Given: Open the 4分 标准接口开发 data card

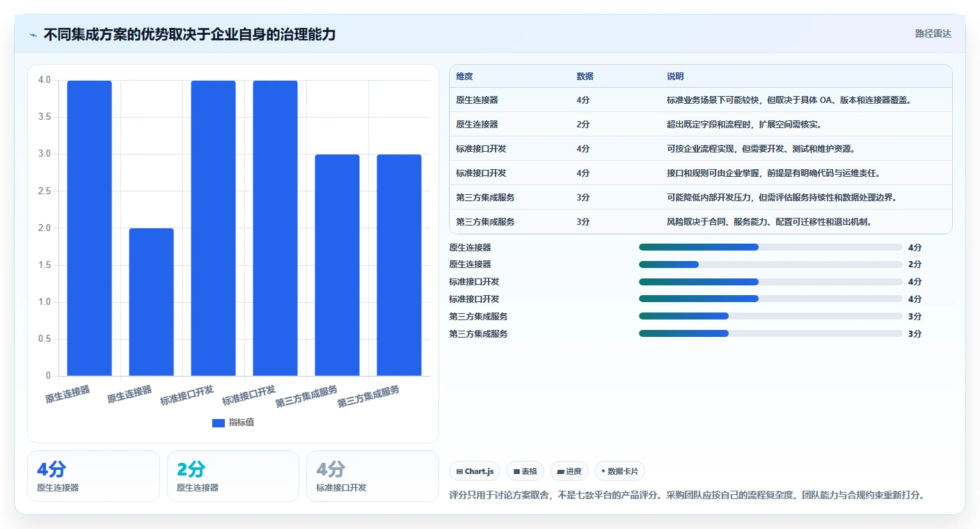Looking at the screenshot, I should click(x=372, y=476).
